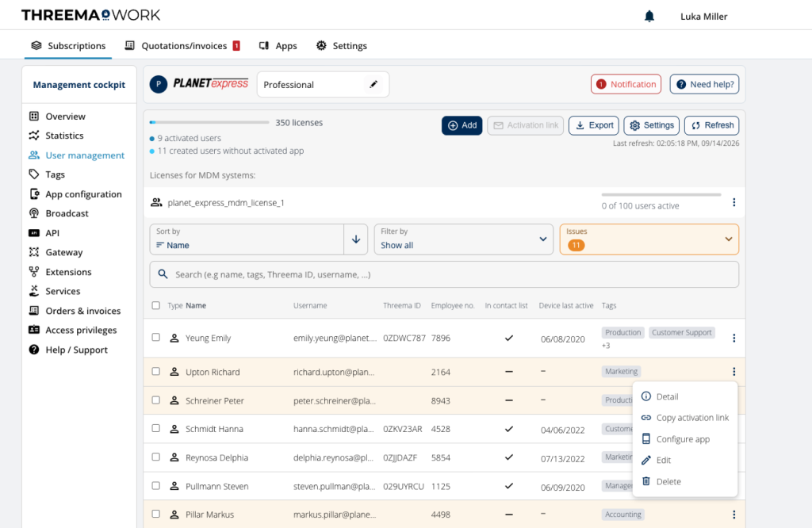The image size is (812, 528).
Task: Open the Apps tab
Action: [278, 45]
